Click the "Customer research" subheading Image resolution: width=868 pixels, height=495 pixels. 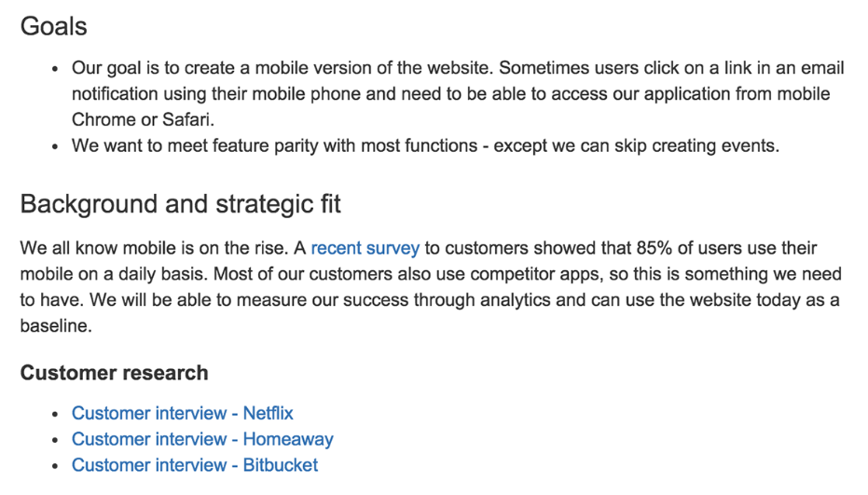pos(114,373)
